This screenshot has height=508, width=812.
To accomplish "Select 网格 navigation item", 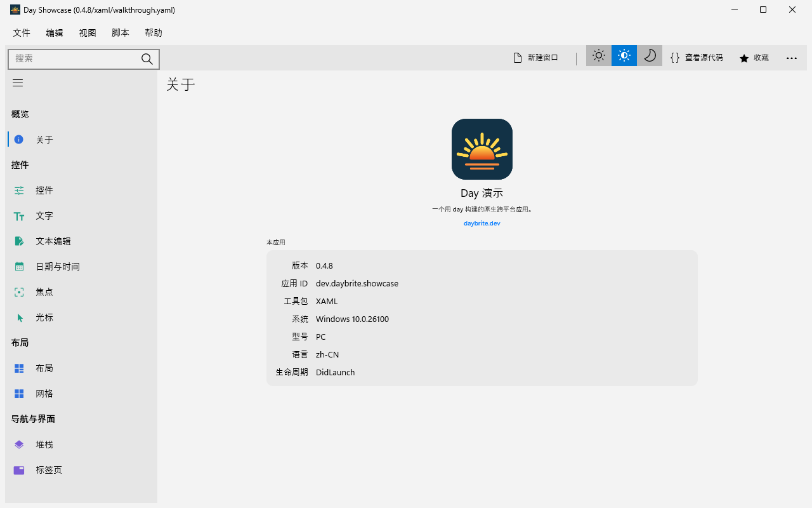I will pos(81,394).
